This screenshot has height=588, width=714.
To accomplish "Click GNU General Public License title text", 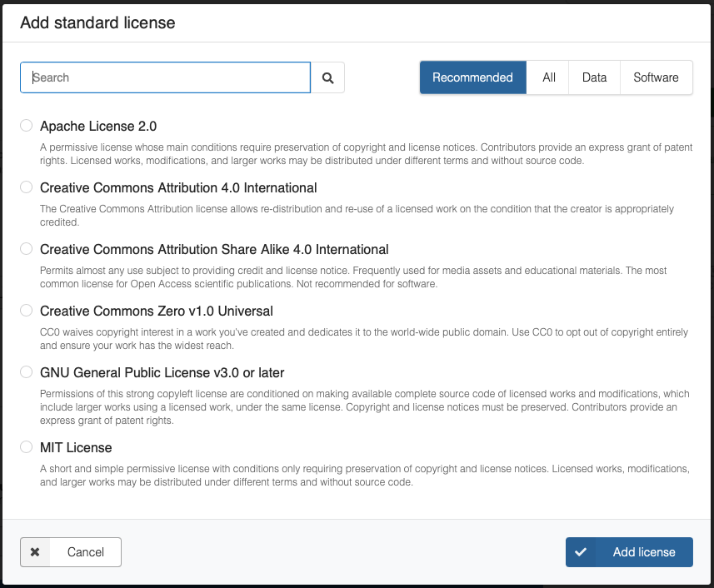I will pos(162,372).
